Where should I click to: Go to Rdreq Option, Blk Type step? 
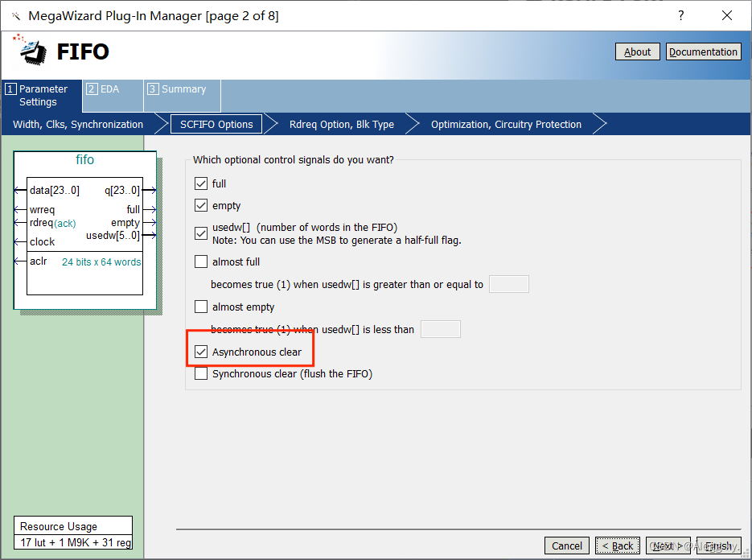(x=342, y=124)
